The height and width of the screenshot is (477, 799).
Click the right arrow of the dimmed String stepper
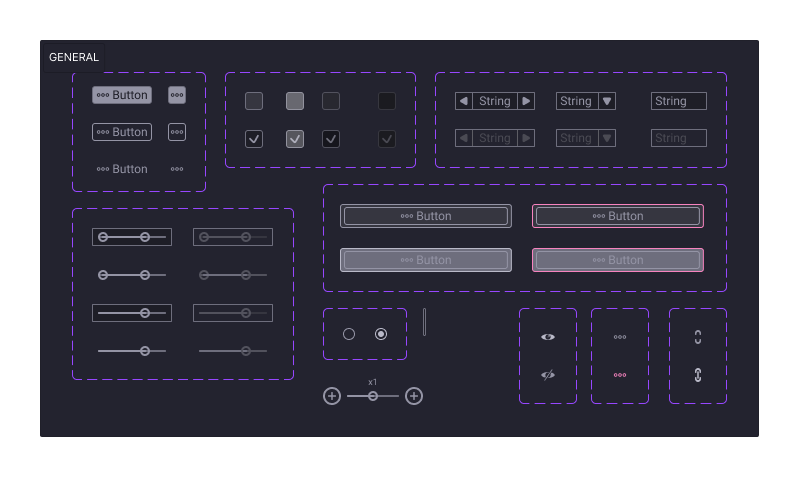pos(526,138)
